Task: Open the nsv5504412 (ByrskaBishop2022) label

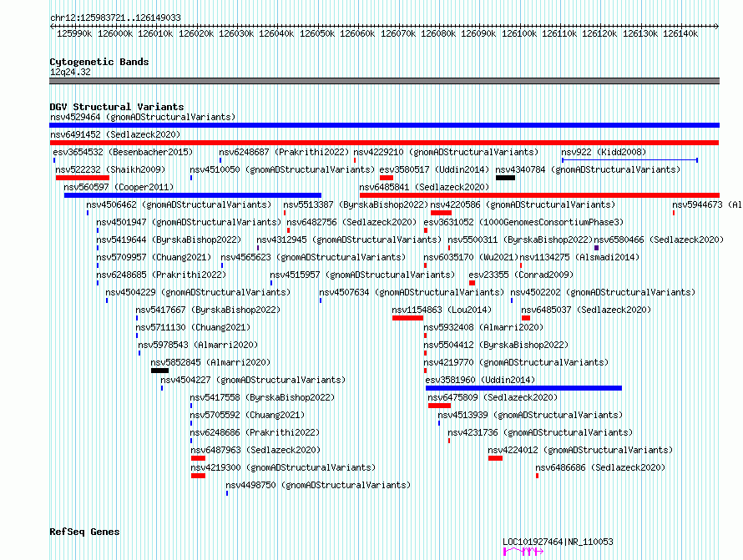Action: (x=496, y=345)
